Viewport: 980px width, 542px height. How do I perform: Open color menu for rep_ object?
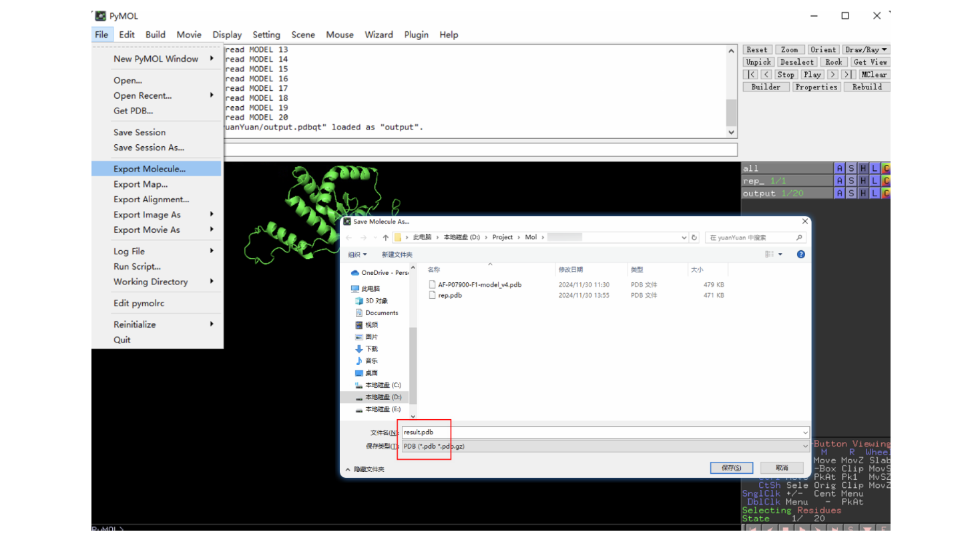tap(885, 181)
